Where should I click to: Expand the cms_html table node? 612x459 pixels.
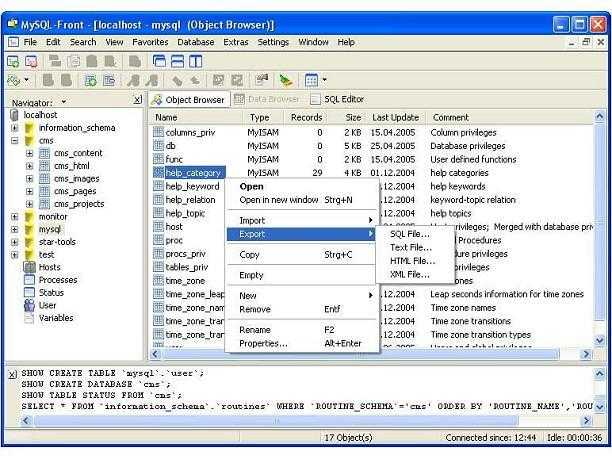tap(30, 166)
